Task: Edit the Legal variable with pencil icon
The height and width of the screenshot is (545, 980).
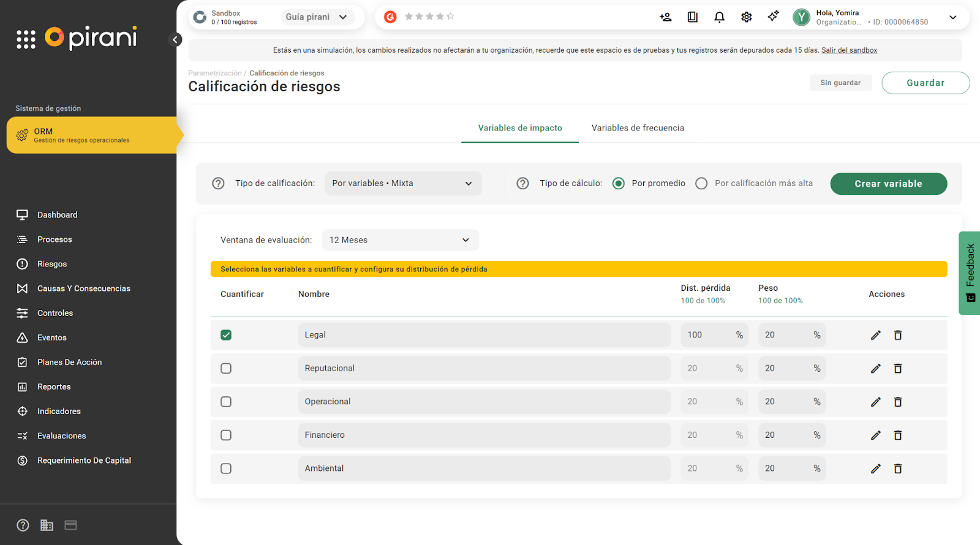Action: pyautogui.click(x=875, y=335)
